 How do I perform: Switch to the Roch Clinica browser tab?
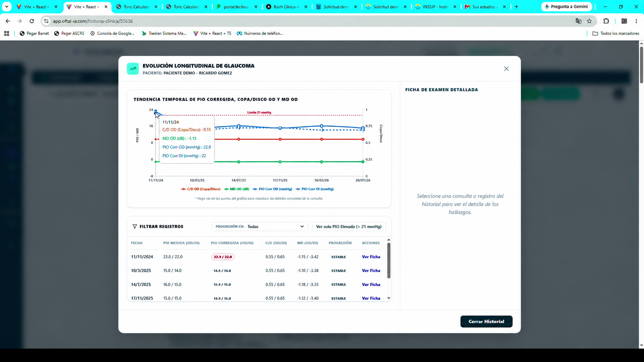point(286,7)
